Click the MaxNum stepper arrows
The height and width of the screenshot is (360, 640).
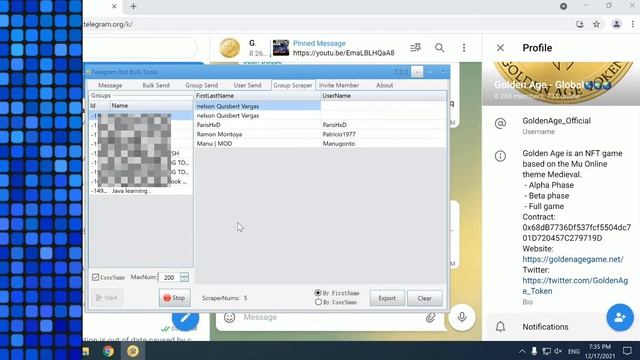coord(184,277)
